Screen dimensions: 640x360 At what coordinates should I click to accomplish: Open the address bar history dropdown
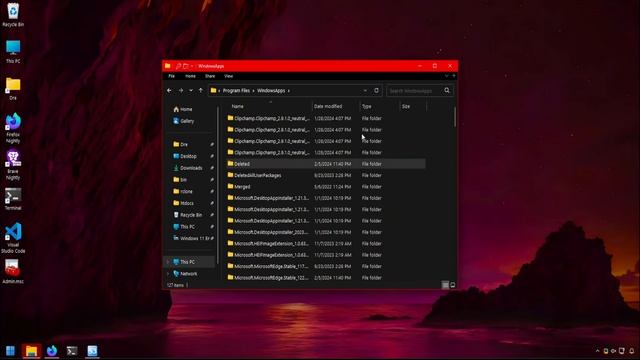click(x=365, y=91)
